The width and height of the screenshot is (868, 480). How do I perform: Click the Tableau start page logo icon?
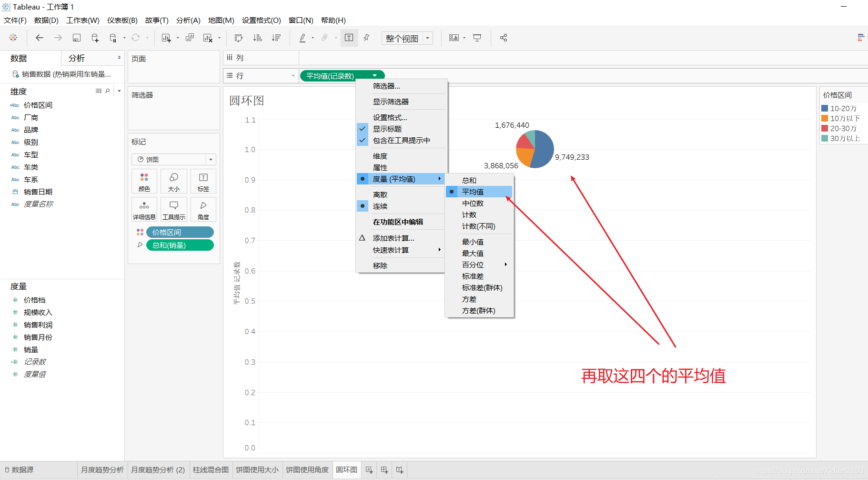(13, 38)
